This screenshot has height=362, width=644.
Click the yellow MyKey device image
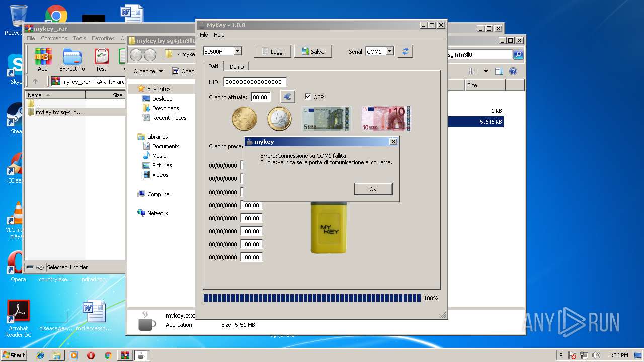(329, 228)
